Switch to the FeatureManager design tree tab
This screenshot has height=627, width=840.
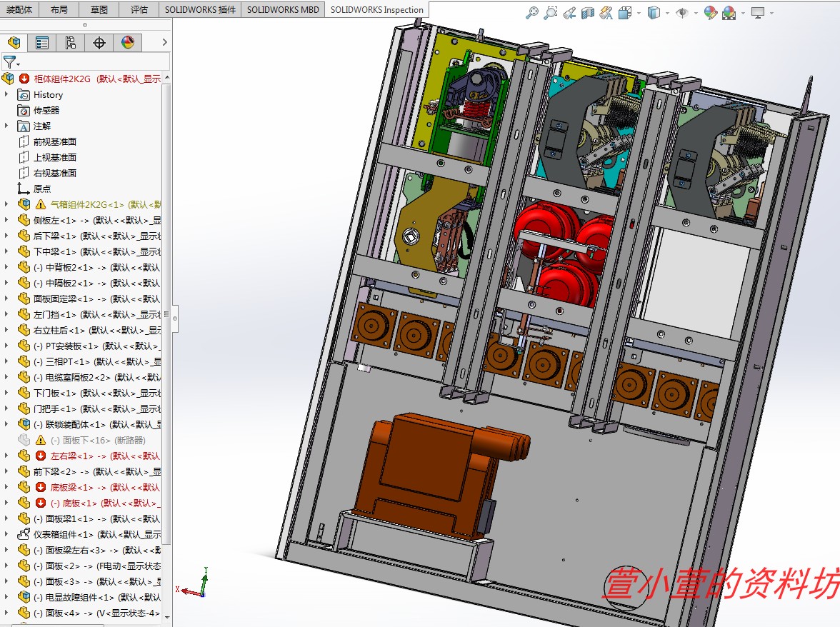14,43
